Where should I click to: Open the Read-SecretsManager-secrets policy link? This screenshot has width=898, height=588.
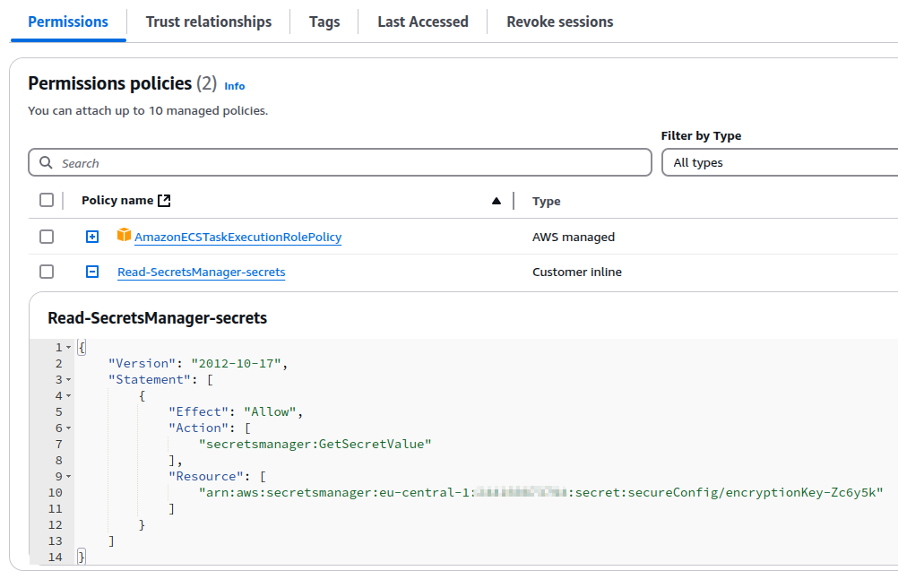pos(201,272)
